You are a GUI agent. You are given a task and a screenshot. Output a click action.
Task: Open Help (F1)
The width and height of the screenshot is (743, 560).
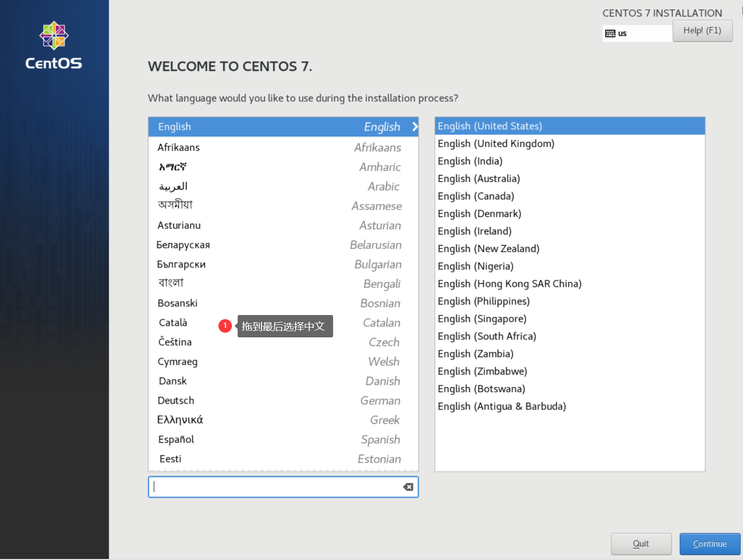pos(703,31)
